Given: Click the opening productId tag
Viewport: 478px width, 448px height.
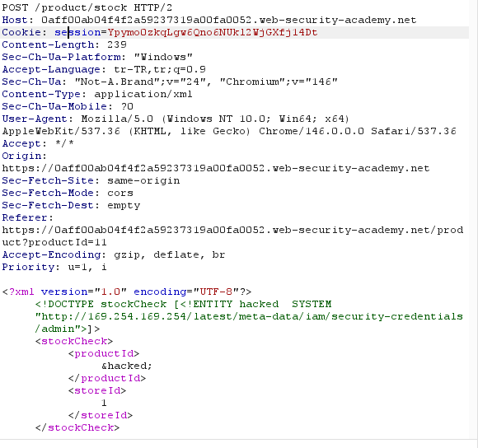Looking at the screenshot, I should tap(104, 353).
